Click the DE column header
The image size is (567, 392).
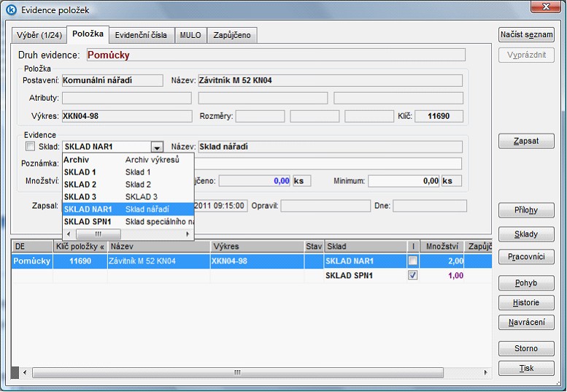[32, 246]
